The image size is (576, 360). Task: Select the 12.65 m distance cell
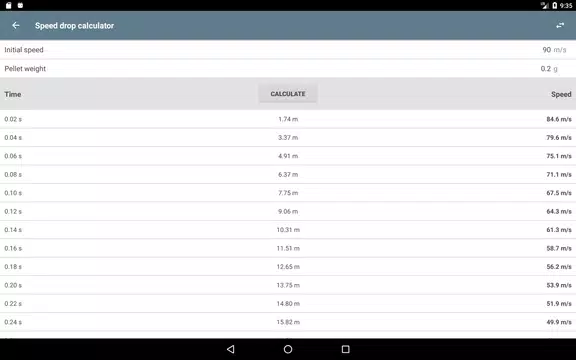(288, 266)
